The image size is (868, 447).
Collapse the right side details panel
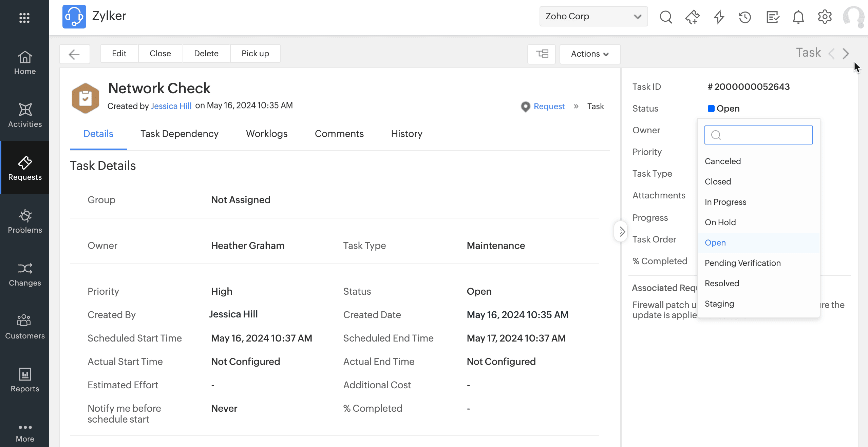pyautogui.click(x=621, y=232)
